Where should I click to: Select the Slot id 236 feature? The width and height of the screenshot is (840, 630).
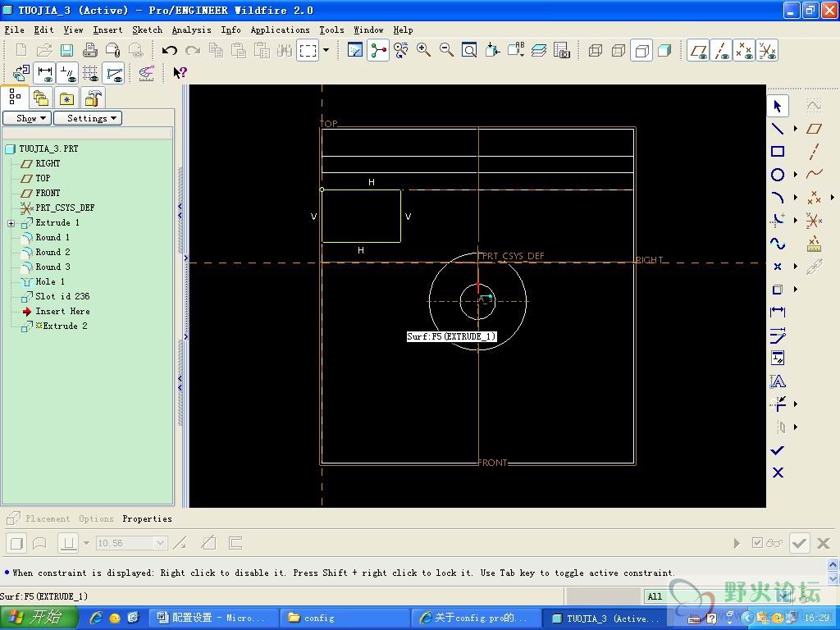[62, 296]
